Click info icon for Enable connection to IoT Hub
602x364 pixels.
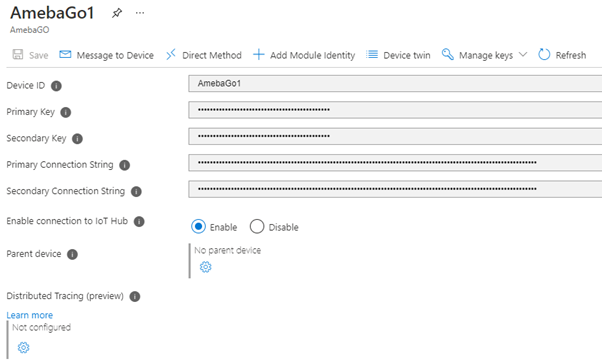pos(139,222)
